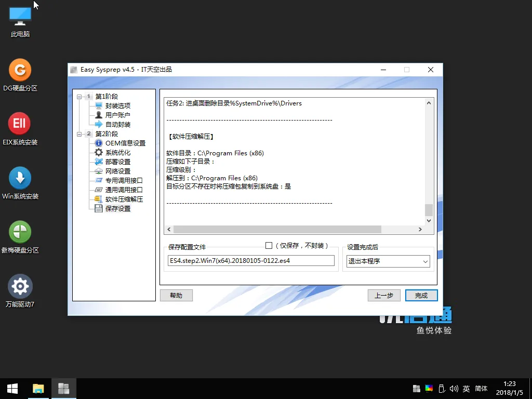Open the taskbar clock showing 1:23
Screen dimensions: 532x399
click(510, 389)
